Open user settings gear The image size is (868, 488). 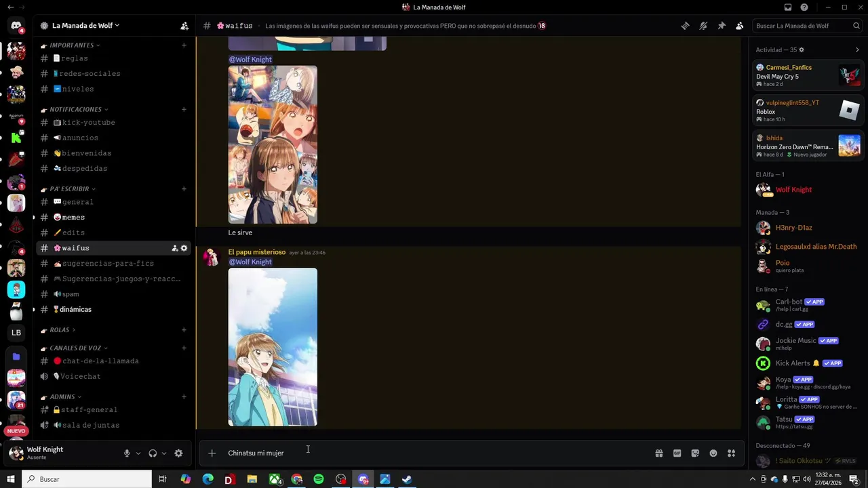(178, 453)
